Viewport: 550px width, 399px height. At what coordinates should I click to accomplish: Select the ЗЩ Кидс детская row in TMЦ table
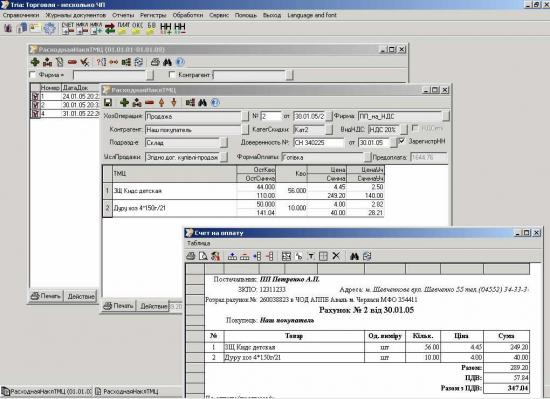(x=243, y=191)
